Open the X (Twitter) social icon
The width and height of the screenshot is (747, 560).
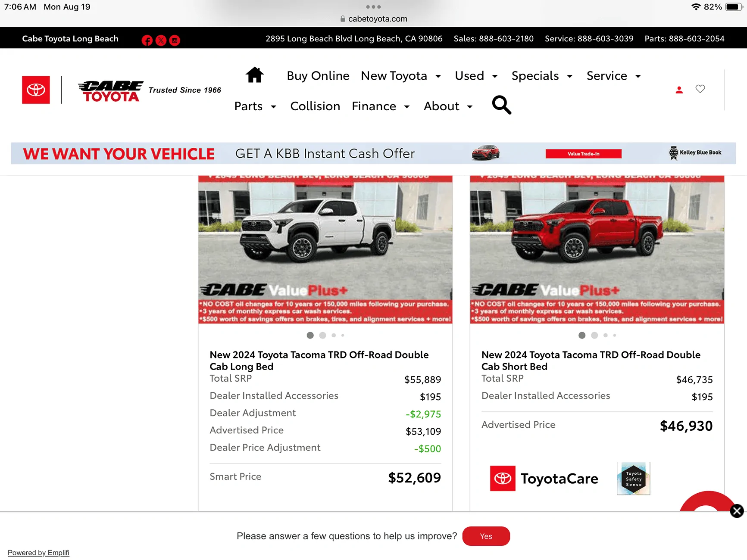click(x=161, y=40)
